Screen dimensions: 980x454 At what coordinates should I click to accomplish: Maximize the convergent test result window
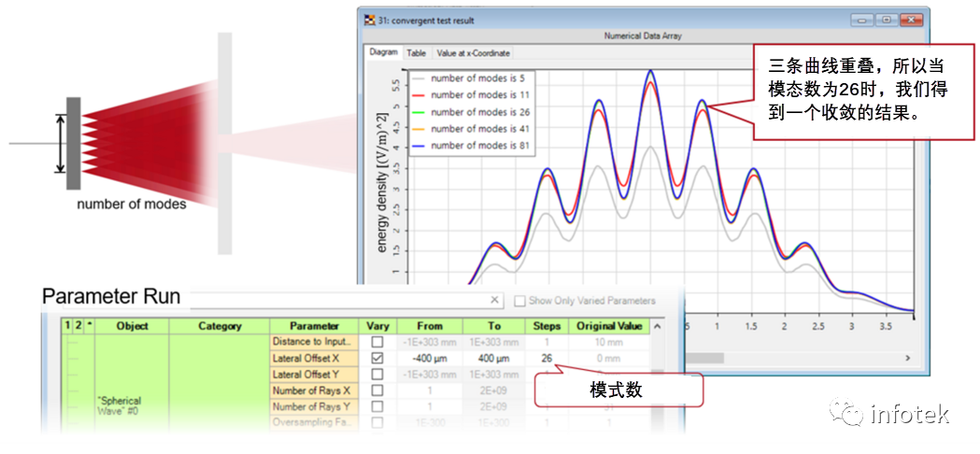[887, 20]
